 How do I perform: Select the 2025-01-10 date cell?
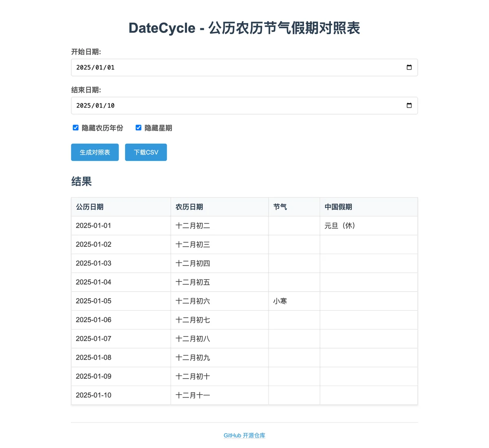121,395
